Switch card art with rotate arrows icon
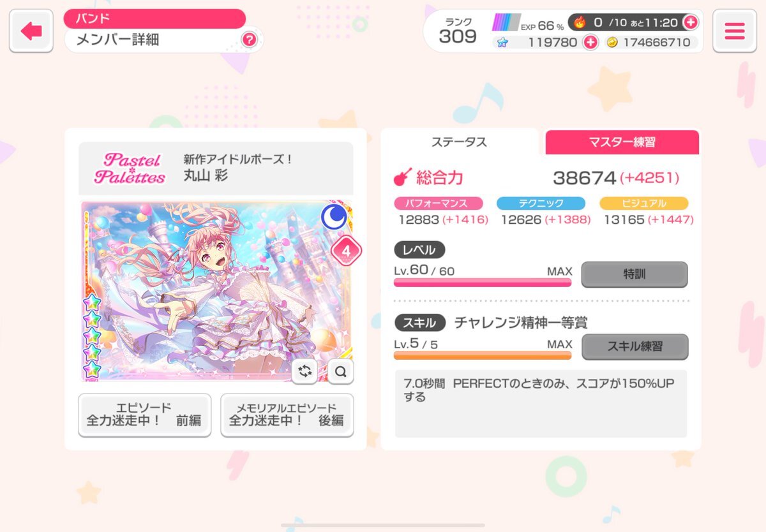The height and width of the screenshot is (532, 766). click(x=305, y=371)
